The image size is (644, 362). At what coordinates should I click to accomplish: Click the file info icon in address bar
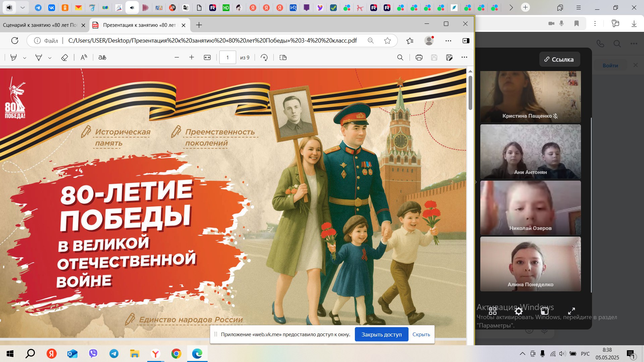(37, 41)
